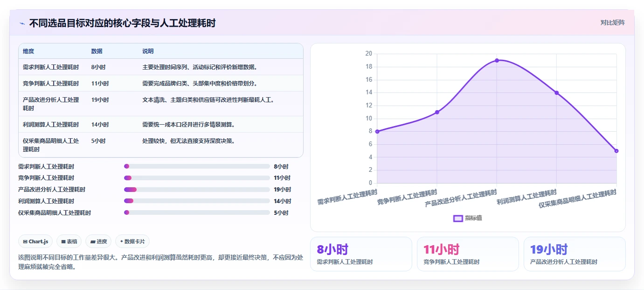
Task: Click the 产品改进分析人工处理耗时 progress bar track
Action: click(x=197, y=190)
